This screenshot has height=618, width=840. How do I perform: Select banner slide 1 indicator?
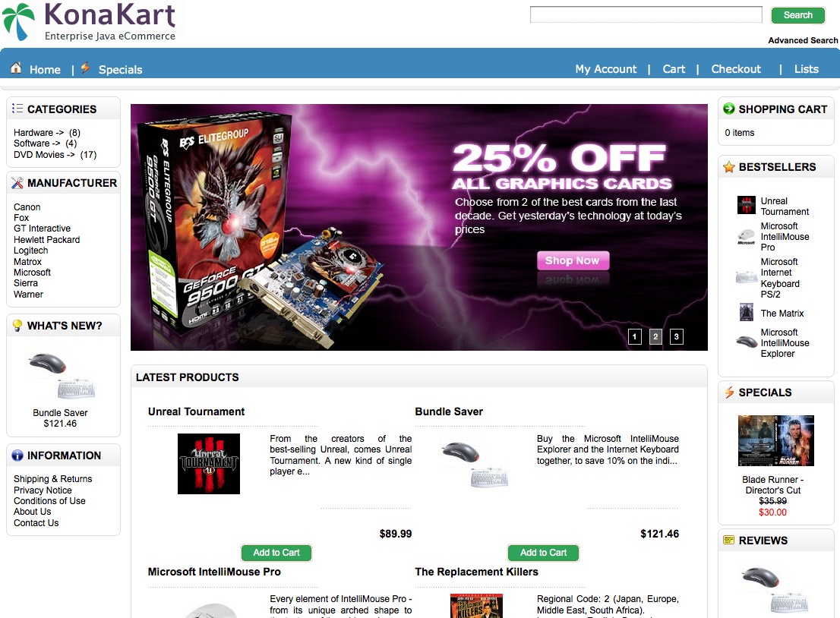pyautogui.click(x=635, y=336)
